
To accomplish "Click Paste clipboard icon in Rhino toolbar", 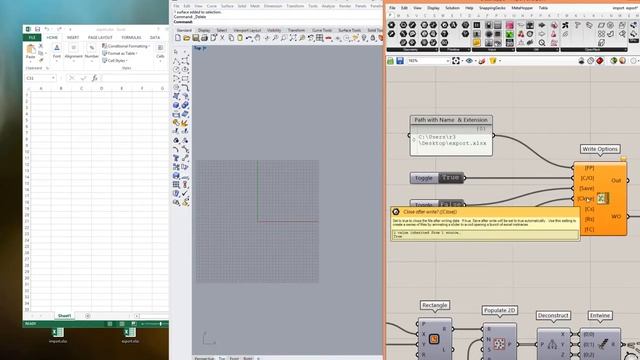I will coord(240,38).
